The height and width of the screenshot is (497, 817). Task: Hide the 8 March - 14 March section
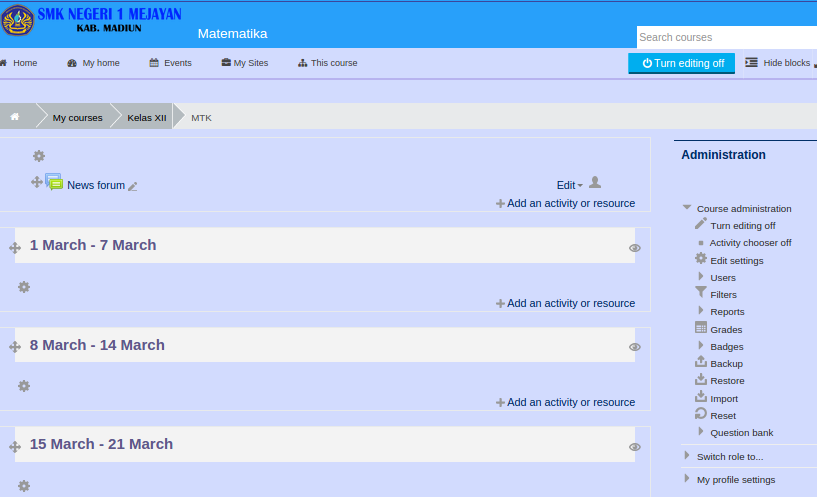pyautogui.click(x=635, y=347)
